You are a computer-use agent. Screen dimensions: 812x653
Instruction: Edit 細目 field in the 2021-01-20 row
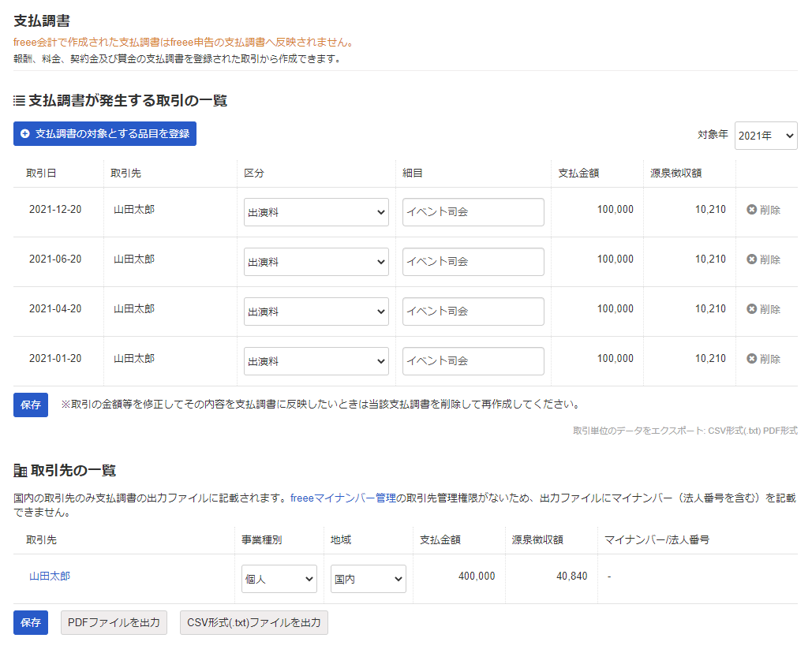click(x=473, y=361)
